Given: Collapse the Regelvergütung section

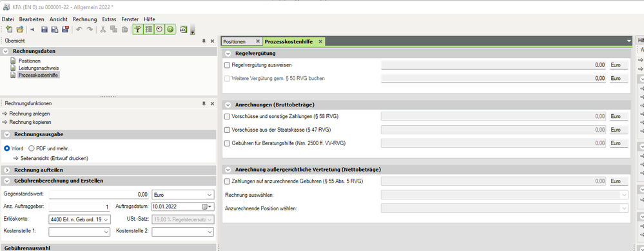Looking at the screenshot, I should (228, 54).
